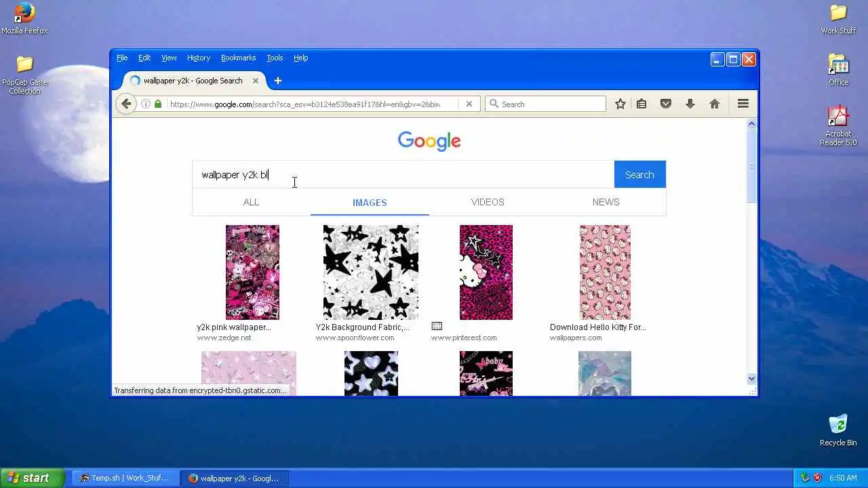Save page to Pocket icon
This screenshot has height=488, width=868.
(666, 104)
